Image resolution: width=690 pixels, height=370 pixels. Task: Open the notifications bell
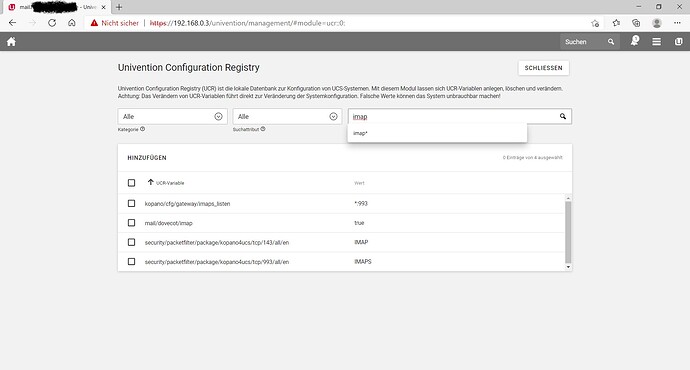tap(635, 41)
